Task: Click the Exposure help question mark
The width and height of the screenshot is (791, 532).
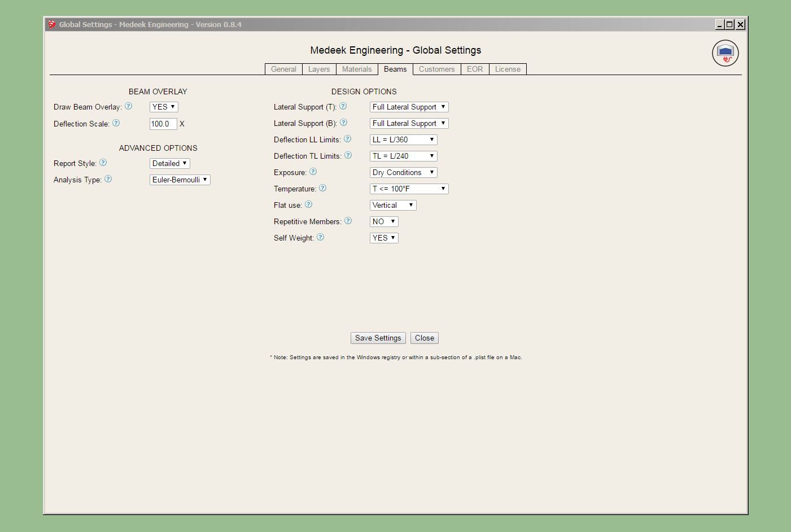Action: click(x=313, y=172)
